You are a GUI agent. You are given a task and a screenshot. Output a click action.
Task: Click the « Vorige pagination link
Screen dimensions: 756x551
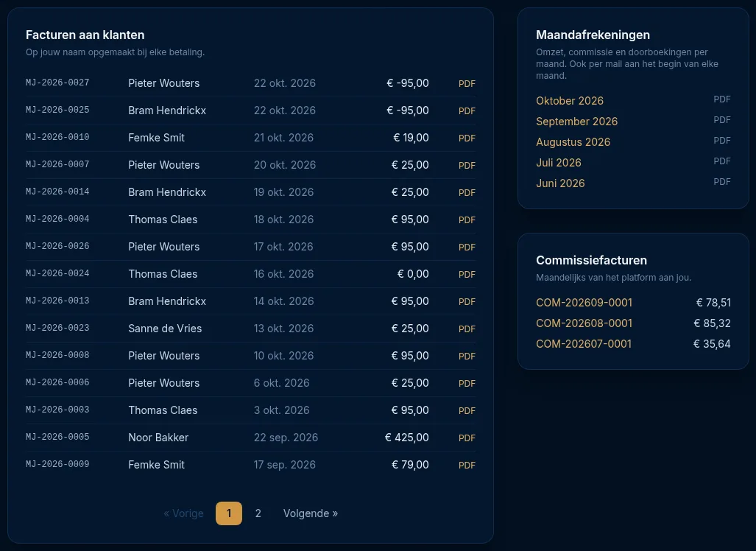(x=184, y=513)
